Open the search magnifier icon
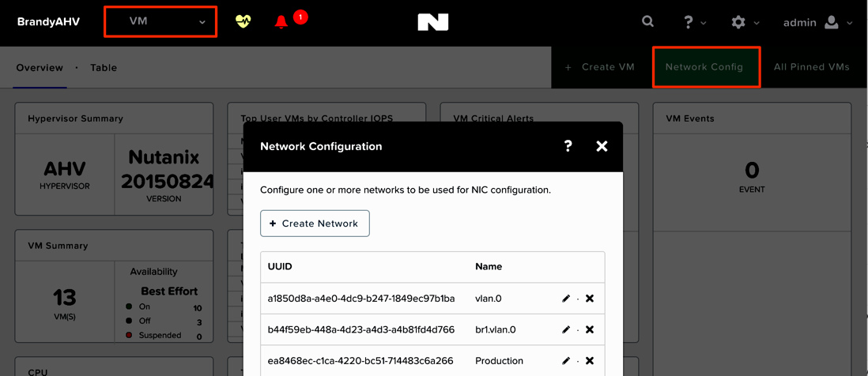The image size is (868, 376). [647, 21]
